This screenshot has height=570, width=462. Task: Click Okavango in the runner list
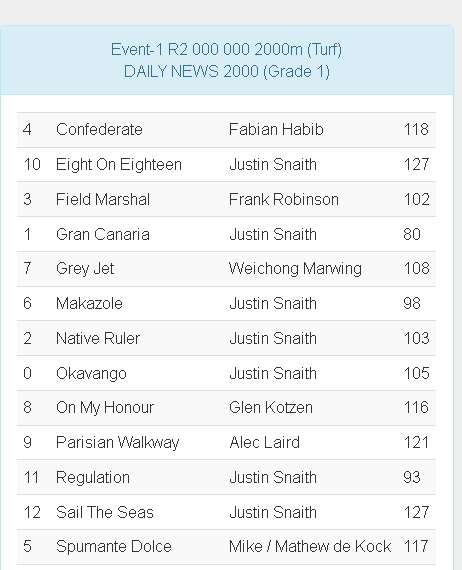(91, 374)
